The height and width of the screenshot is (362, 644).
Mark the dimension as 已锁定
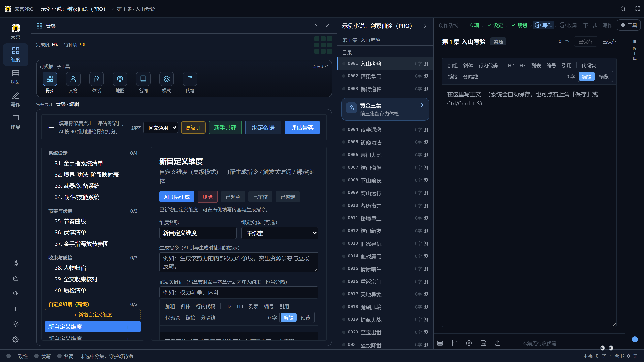(x=288, y=197)
